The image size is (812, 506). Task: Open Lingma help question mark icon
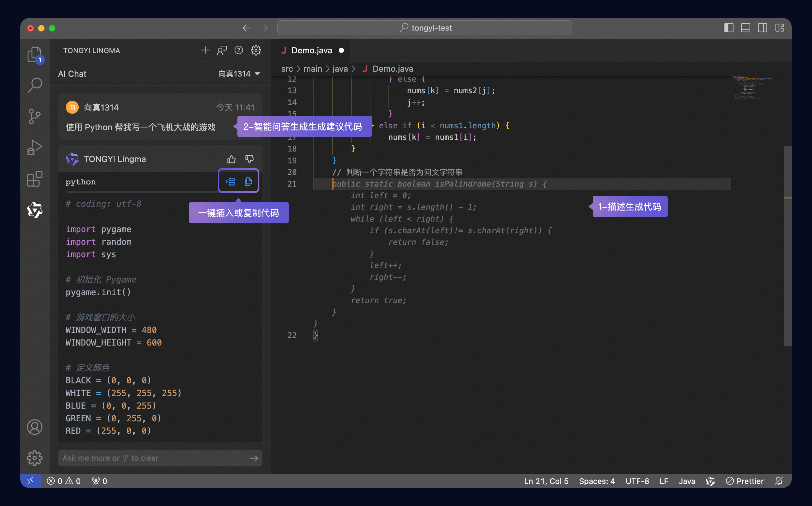click(x=239, y=50)
